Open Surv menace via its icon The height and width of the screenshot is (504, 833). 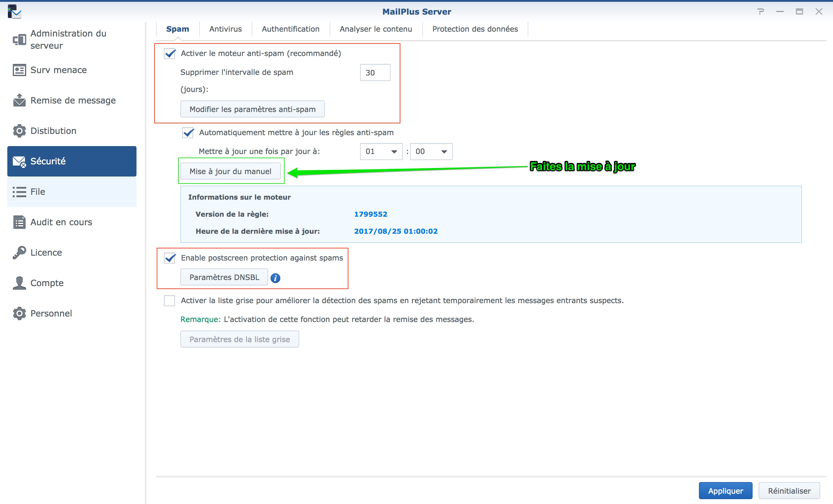click(x=19, y=70)
